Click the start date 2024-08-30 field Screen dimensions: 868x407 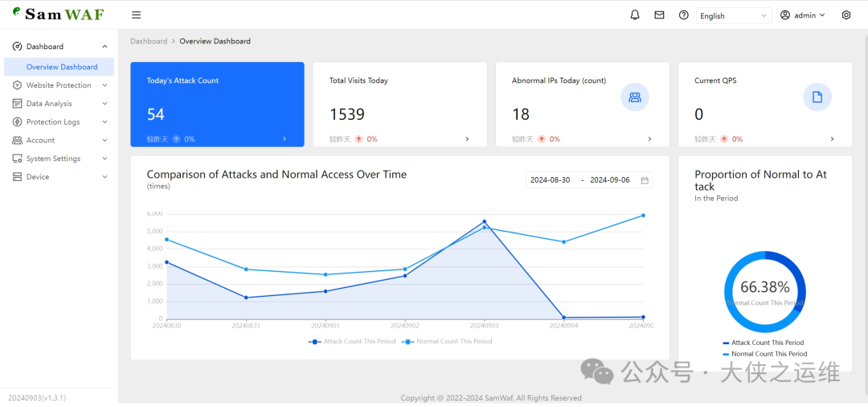click(551, 180)
